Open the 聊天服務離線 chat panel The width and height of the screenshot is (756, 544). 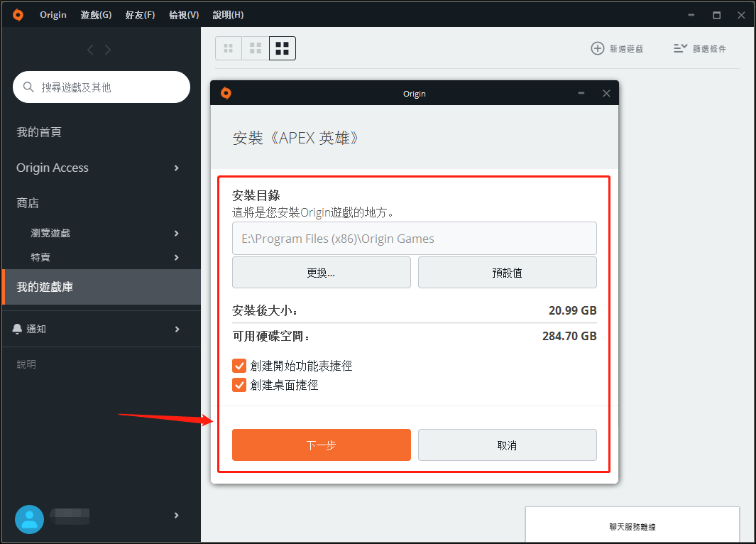(632, 524)
